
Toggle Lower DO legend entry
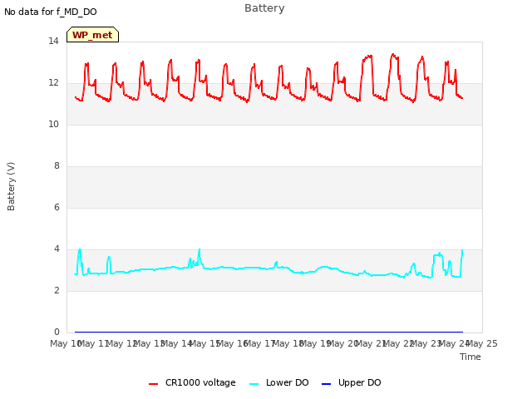[x=279, y=382]
